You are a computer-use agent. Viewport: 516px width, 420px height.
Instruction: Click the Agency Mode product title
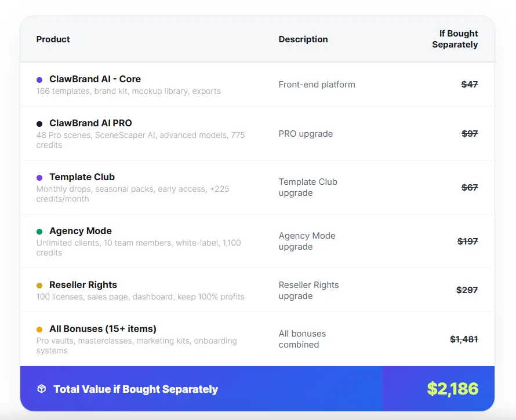(x=81, y=231)
